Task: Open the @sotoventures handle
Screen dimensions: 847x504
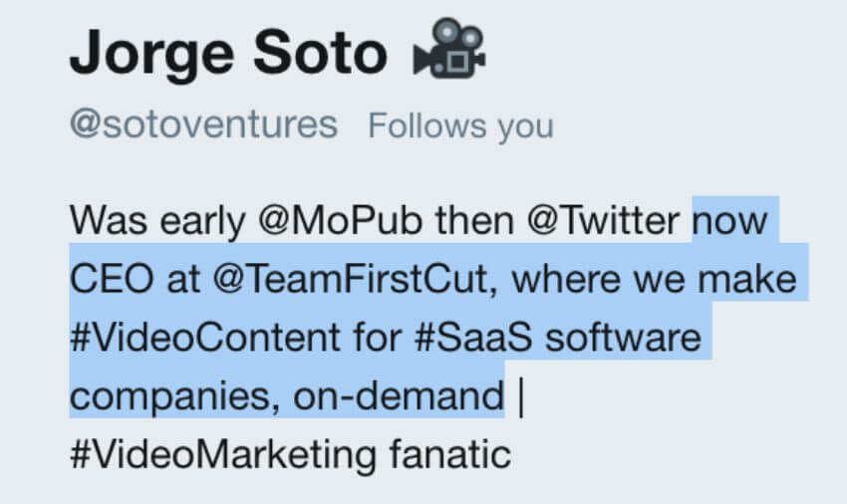Action: tap(203, 126)
